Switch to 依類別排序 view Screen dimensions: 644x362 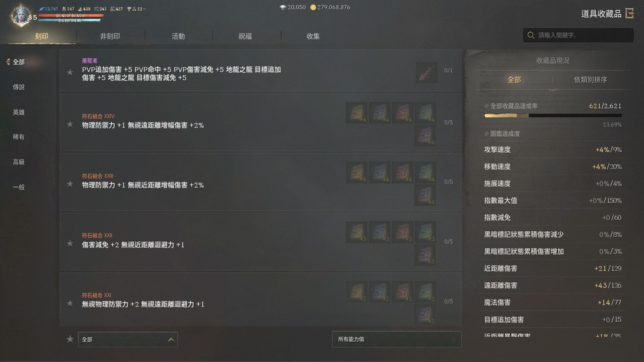(590, 80)
